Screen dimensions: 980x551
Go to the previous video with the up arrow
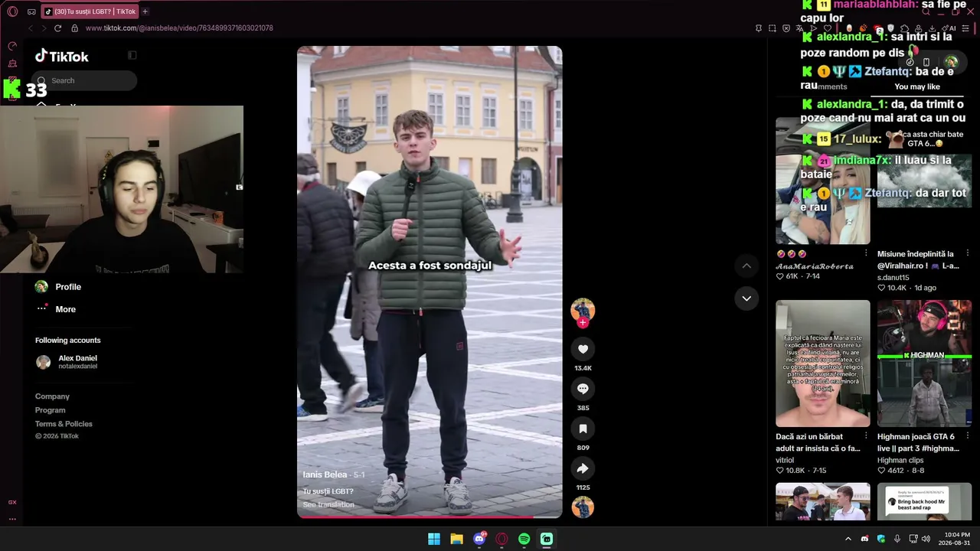[746, 266]
